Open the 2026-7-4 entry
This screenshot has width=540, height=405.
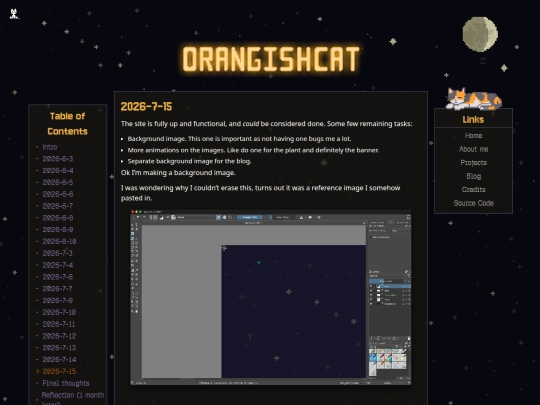coord(58,265)
